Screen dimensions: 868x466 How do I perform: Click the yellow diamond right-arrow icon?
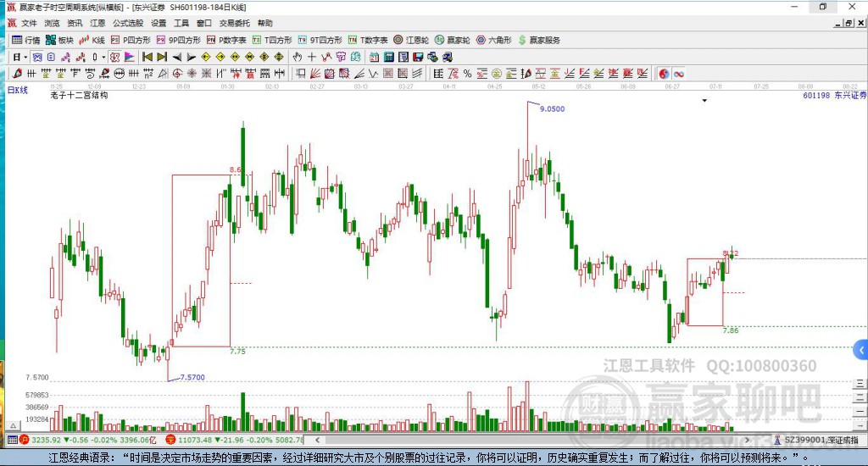[220, 57]
